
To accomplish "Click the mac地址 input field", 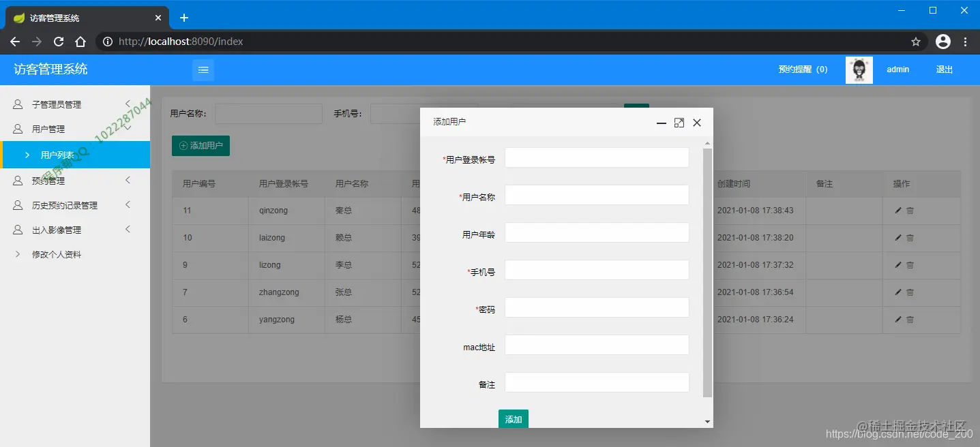I will 596,345.
